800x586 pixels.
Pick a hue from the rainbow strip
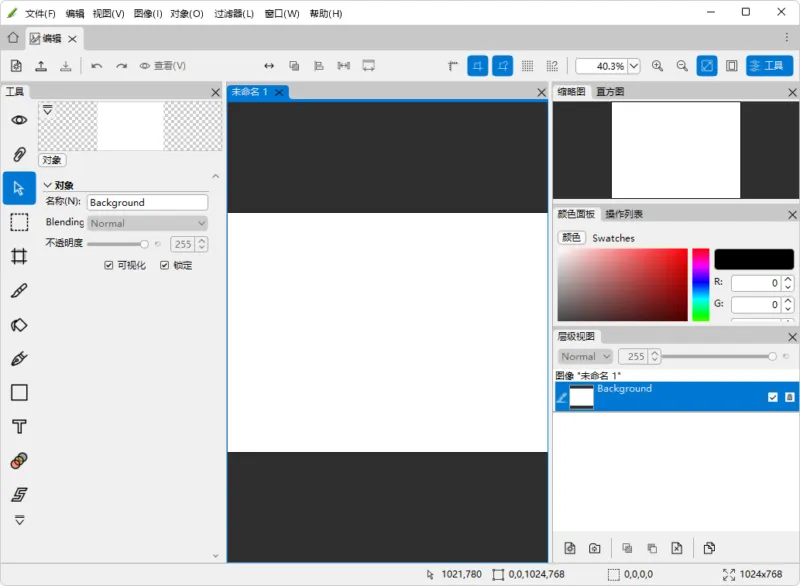coord(701,285)
